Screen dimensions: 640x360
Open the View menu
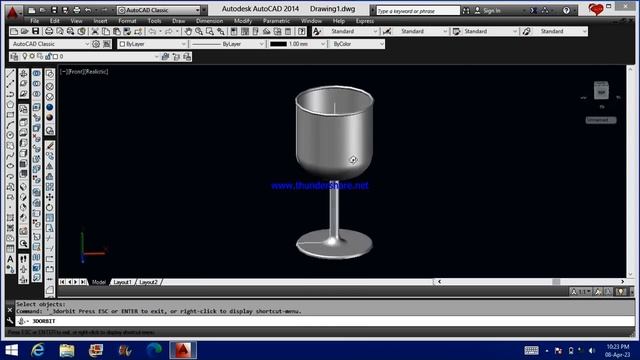(x=76, y=21)
